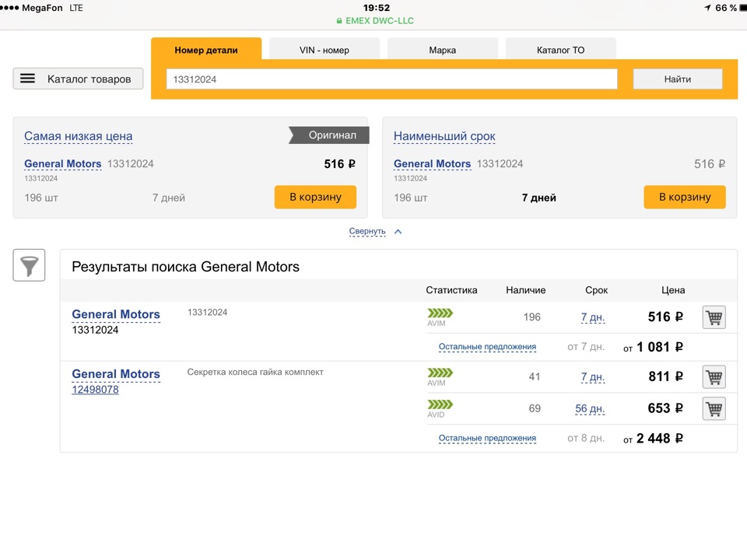This screenshot has height=560, width=747.
Task: Click В корзину under Наименьший срок
Action: point(684,197)
